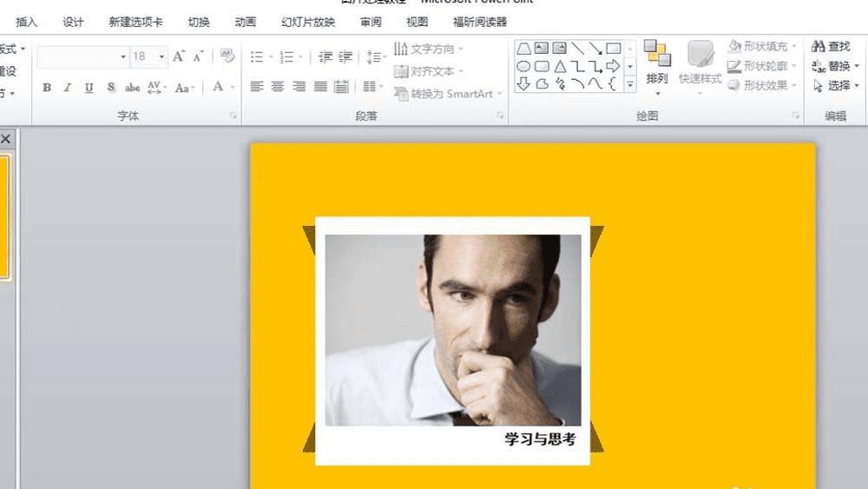This screenshot has width=868, height=489.
Task: Toggle Italic formatting
Action: (68, 88)
